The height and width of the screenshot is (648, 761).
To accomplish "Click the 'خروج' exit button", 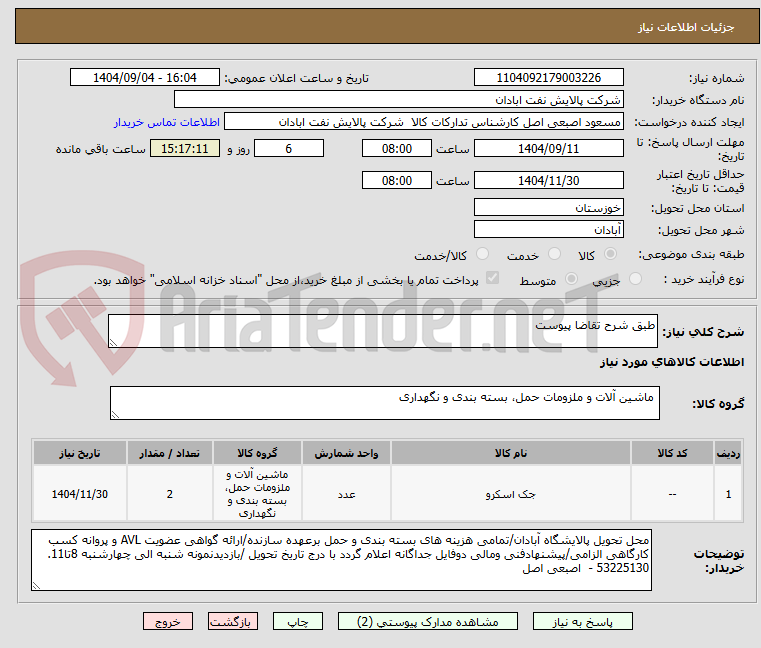I will coord(168,621).
